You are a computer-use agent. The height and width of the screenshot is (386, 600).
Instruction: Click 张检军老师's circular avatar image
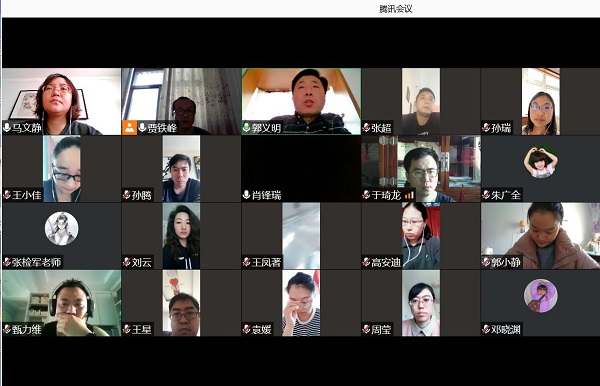(62, 228)
